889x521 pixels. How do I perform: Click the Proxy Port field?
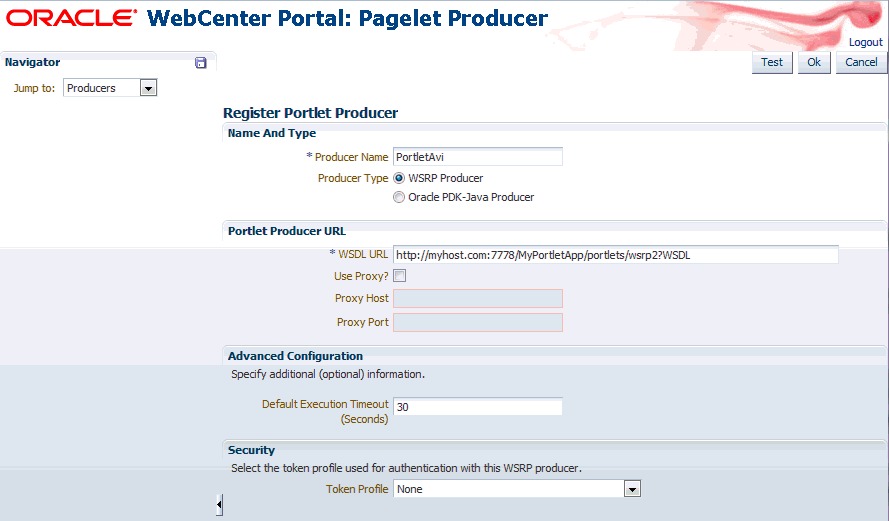click(478, 323)
